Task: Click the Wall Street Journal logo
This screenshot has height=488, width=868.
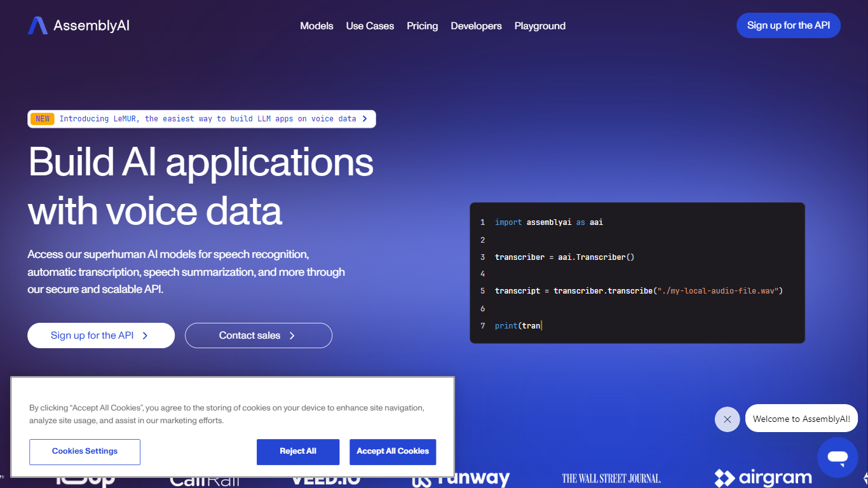Action: click(x=611, y=479)
